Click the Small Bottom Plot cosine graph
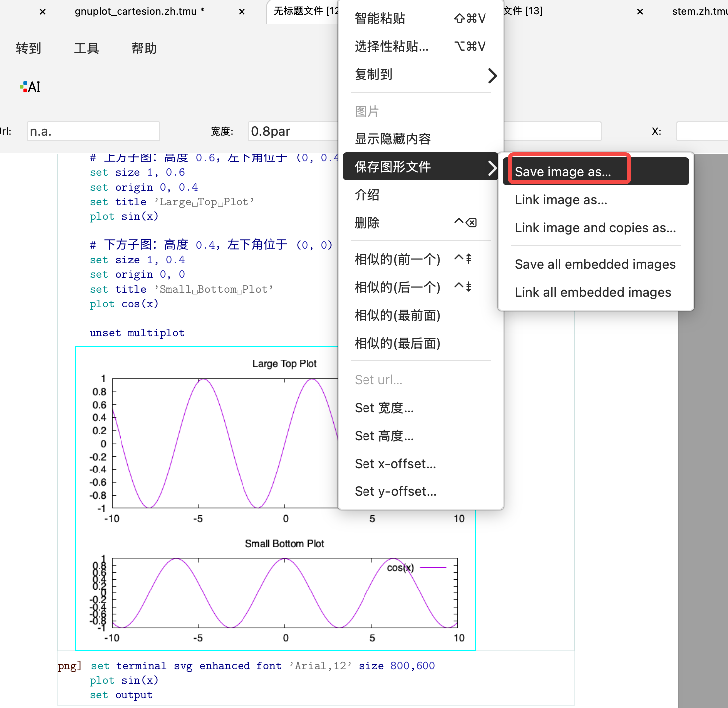 tap(284, 592)
